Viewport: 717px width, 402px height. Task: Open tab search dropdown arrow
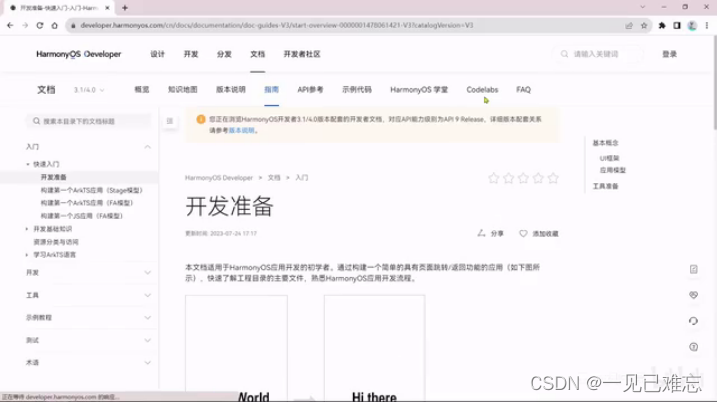coord(642,7)
